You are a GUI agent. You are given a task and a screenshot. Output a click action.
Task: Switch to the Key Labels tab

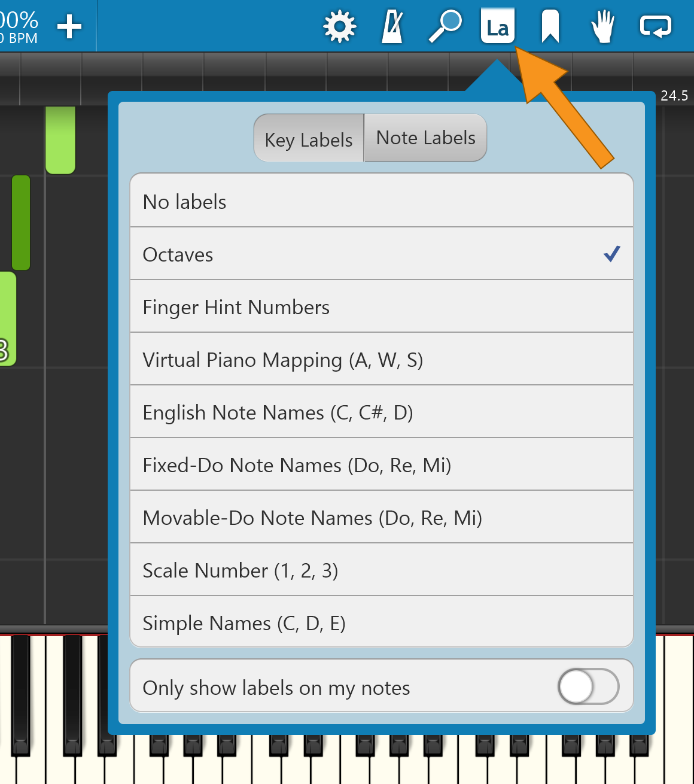tap(309, 138)
